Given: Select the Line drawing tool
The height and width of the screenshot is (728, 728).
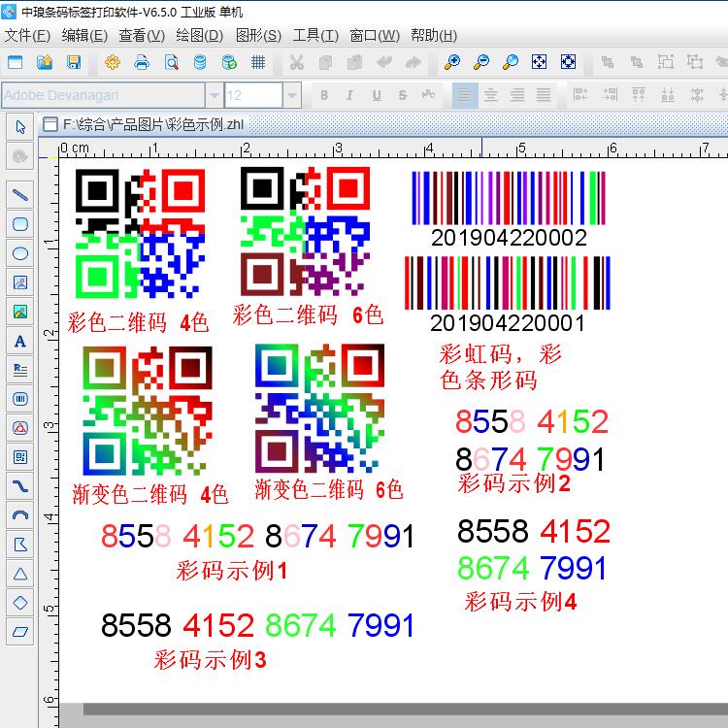Looking at the screenshot, I should coord(20,194).
